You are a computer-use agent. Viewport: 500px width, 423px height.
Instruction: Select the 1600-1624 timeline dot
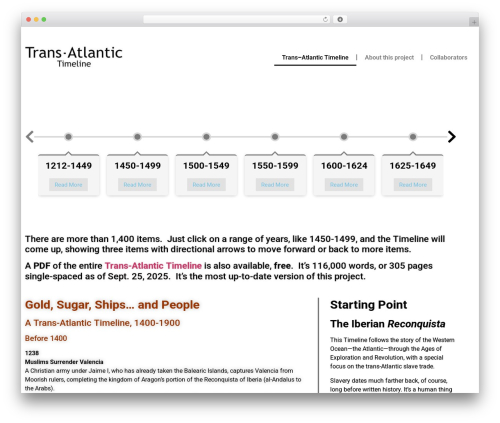(x=344, y=137)
